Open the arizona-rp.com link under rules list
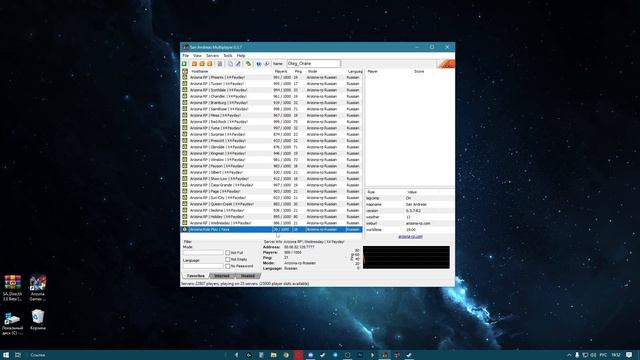This screenshot has width=640, height=360. (x=410, y=237)
